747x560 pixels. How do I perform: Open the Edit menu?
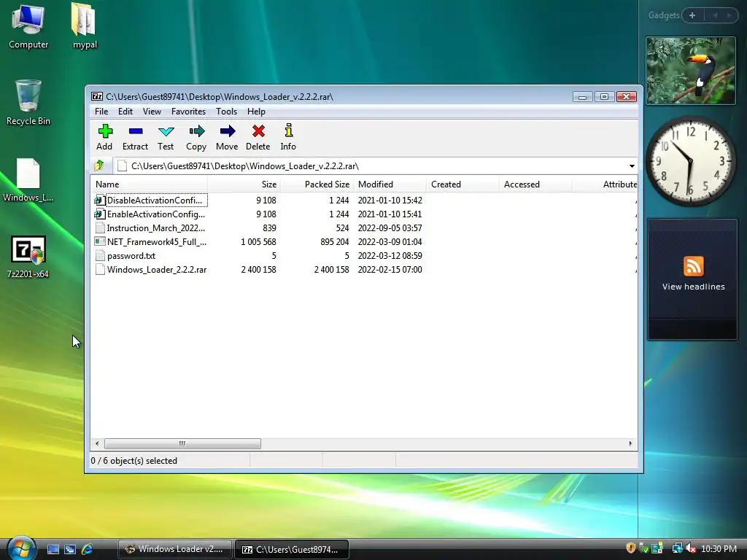125,112
